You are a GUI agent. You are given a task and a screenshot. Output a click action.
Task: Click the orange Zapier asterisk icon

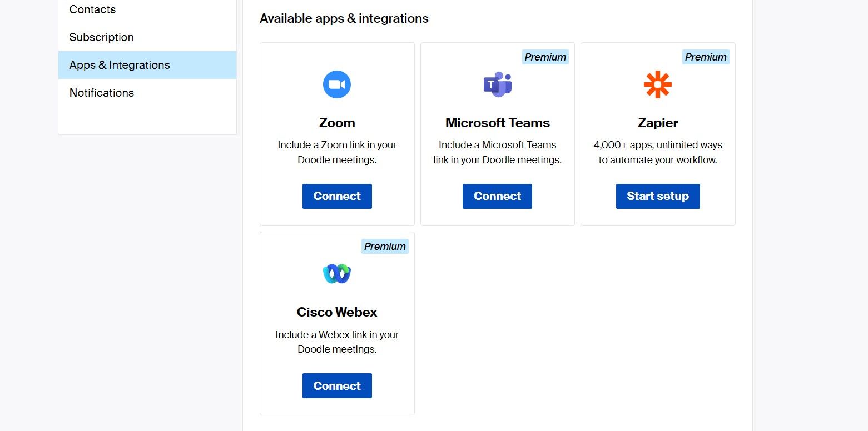(658, 84)
